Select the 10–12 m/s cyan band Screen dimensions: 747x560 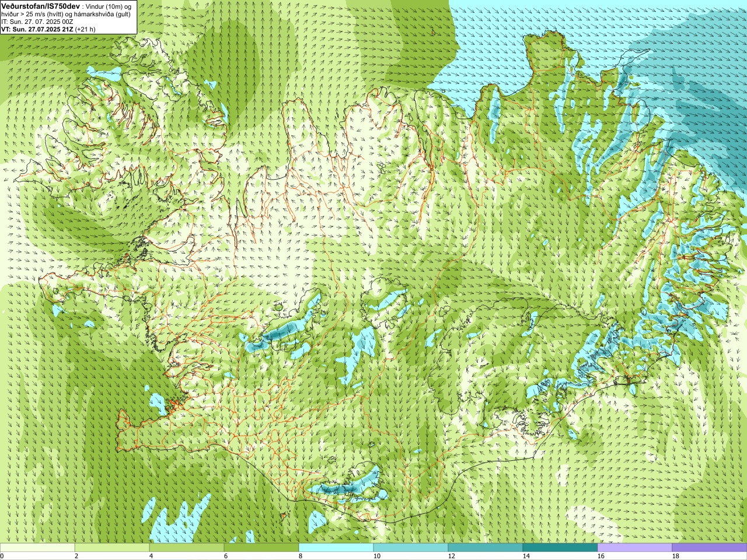point(411,548)
